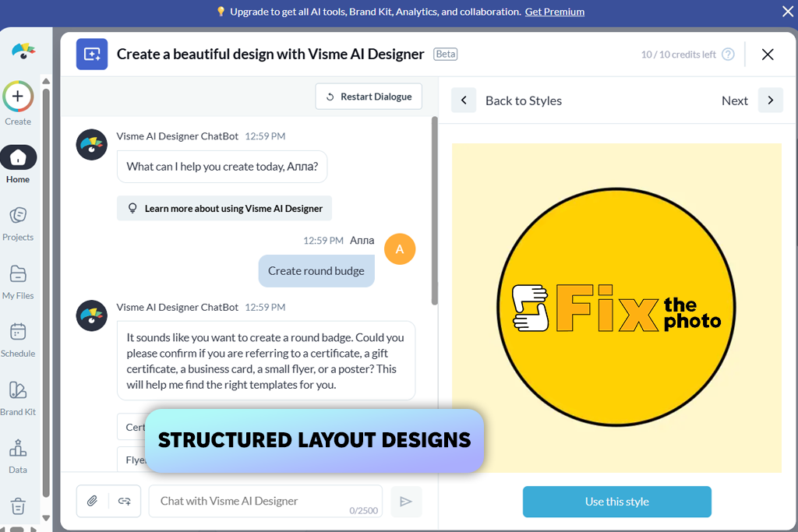Click the credits help question mark icon
Image resolution: width=798 pixels, height=532 pixels.
coord(729,55)
